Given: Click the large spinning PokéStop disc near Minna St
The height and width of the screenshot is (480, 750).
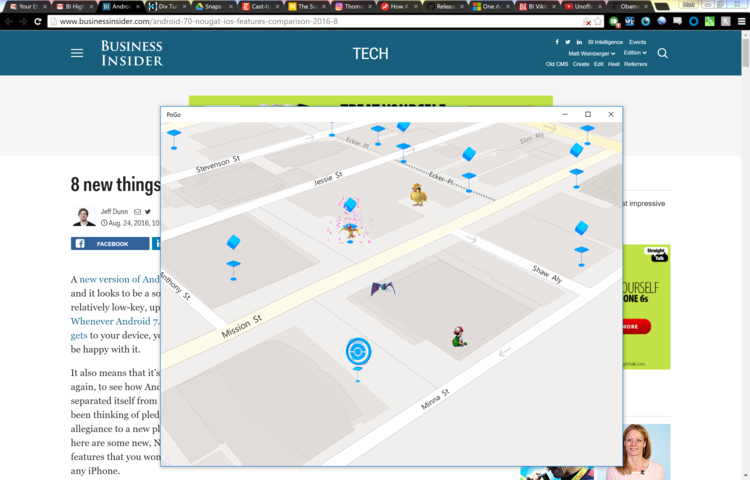Looking at the screenshot, I should click(358, 352).
